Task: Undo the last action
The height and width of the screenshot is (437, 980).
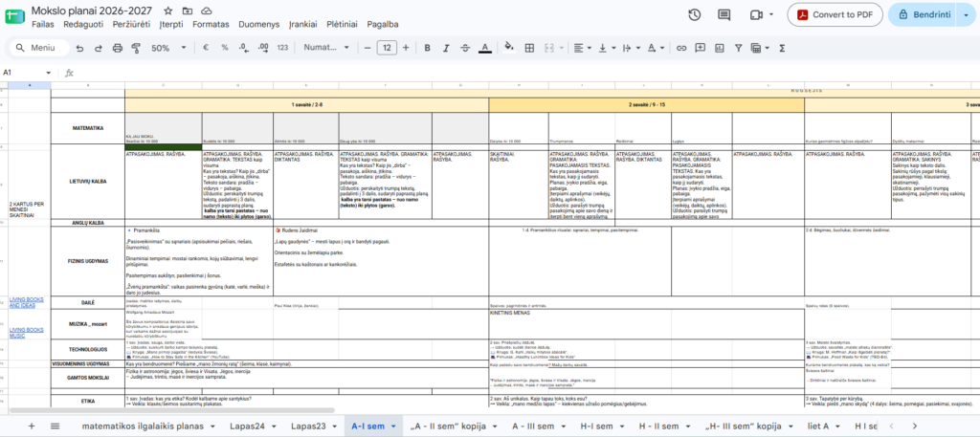Action: (79, 48)
